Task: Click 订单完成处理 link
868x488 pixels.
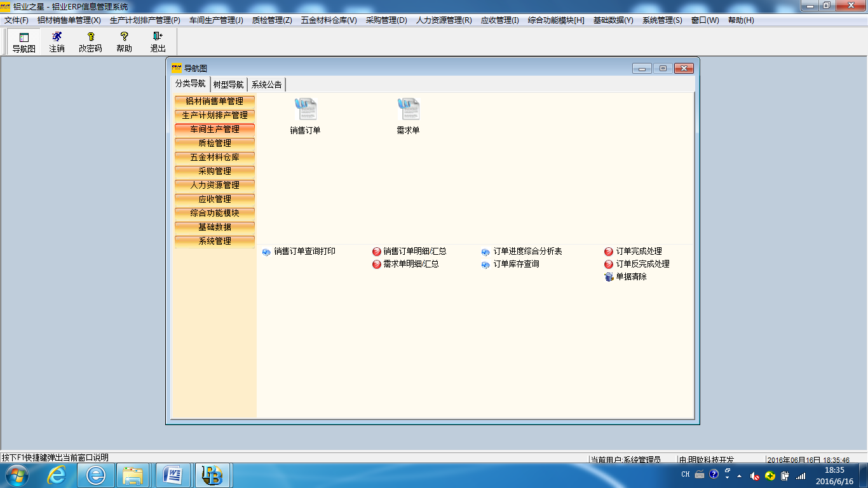Action: click(639, 252)
